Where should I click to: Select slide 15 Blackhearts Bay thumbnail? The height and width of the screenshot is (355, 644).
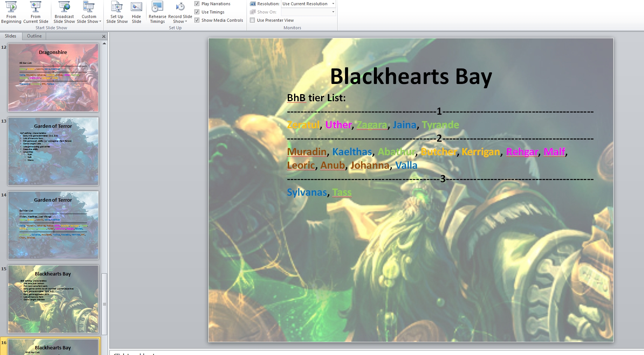click(x=53, y=299)
